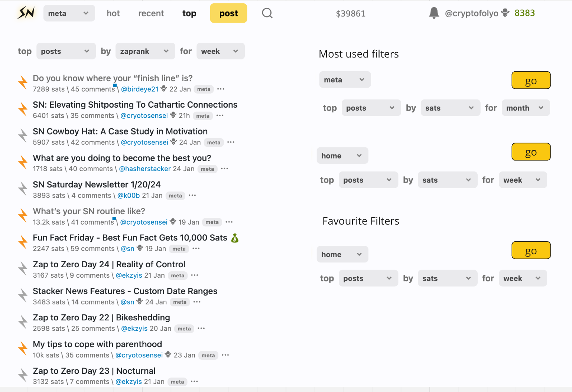
Task: Zap the "SN Saturday Newsletter 1/20/24" bolt
Action: click(x=23, y=189)
